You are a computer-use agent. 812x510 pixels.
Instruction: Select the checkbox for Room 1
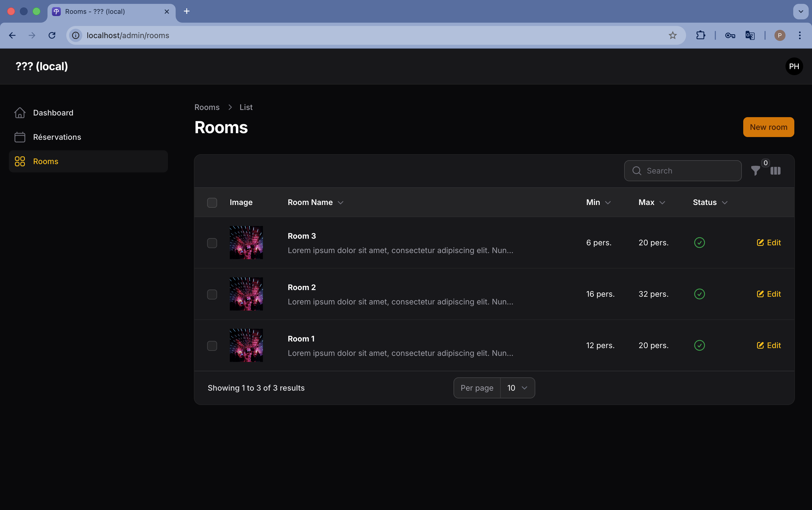[212, 345]
